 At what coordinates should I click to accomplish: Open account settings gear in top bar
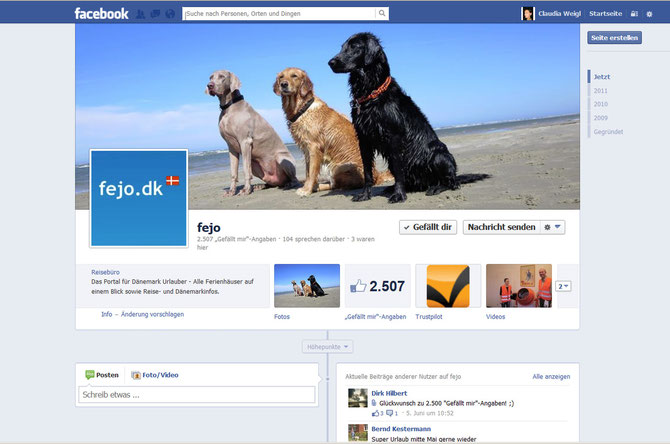(x=649, y=14)
